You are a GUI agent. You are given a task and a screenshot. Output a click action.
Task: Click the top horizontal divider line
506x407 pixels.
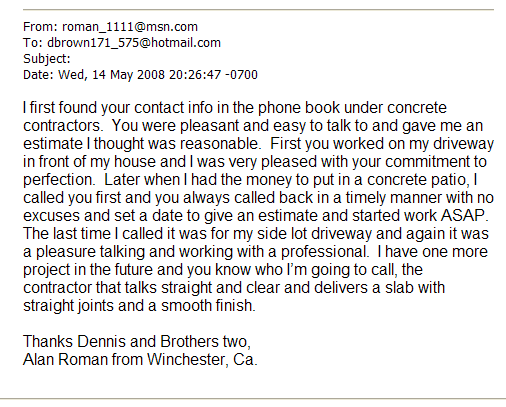(258, 10)
